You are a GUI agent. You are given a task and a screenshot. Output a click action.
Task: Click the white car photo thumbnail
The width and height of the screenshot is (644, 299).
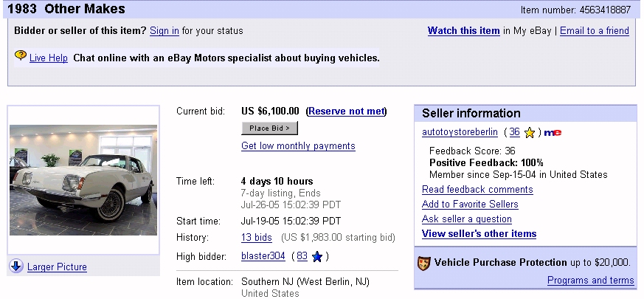point(83,180)
